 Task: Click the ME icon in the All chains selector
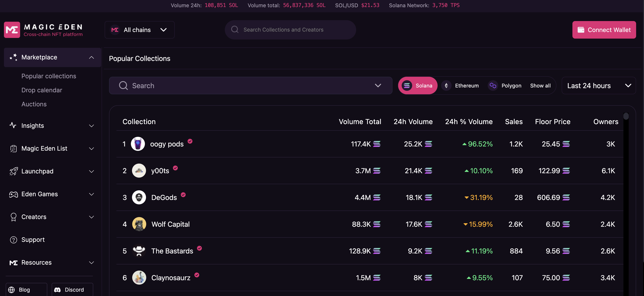115,30
